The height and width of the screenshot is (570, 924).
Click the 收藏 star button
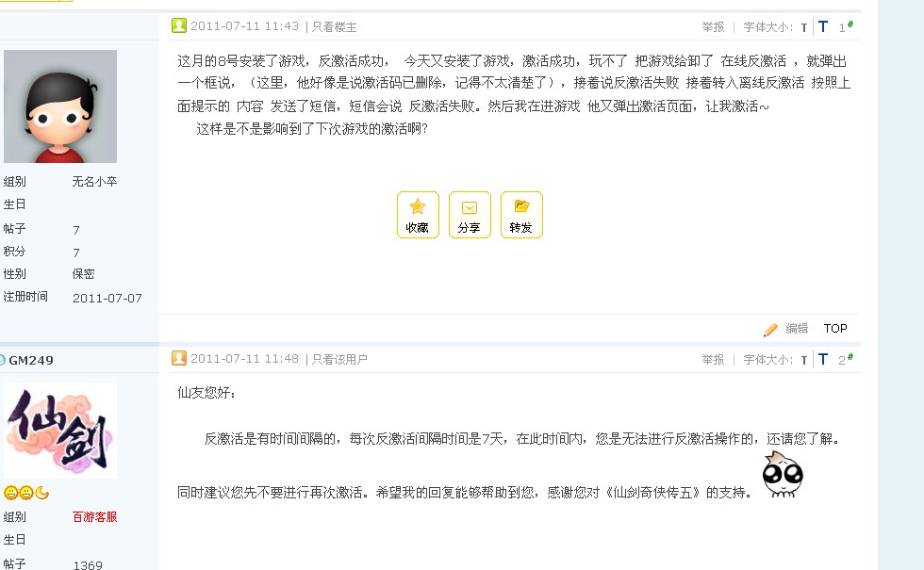pos(418,215)
